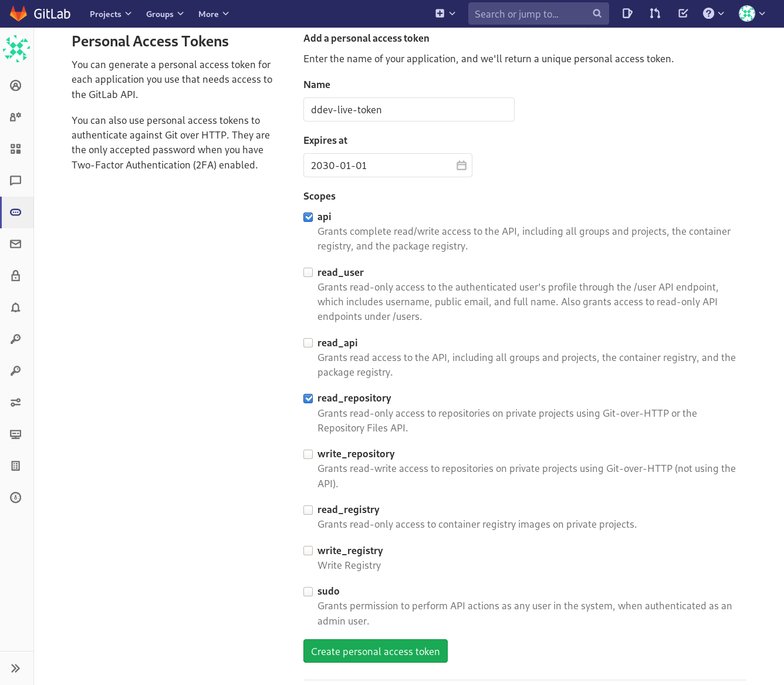Open the More dropdown menu
784x685 pixels.
tap(213, 14)
